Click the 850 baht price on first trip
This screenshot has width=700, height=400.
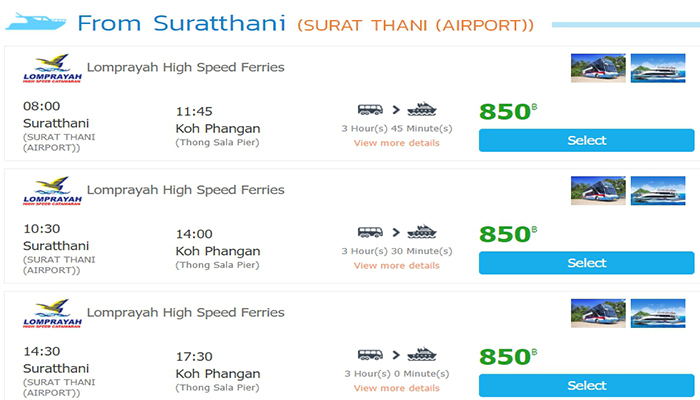(x=507, y=112)
